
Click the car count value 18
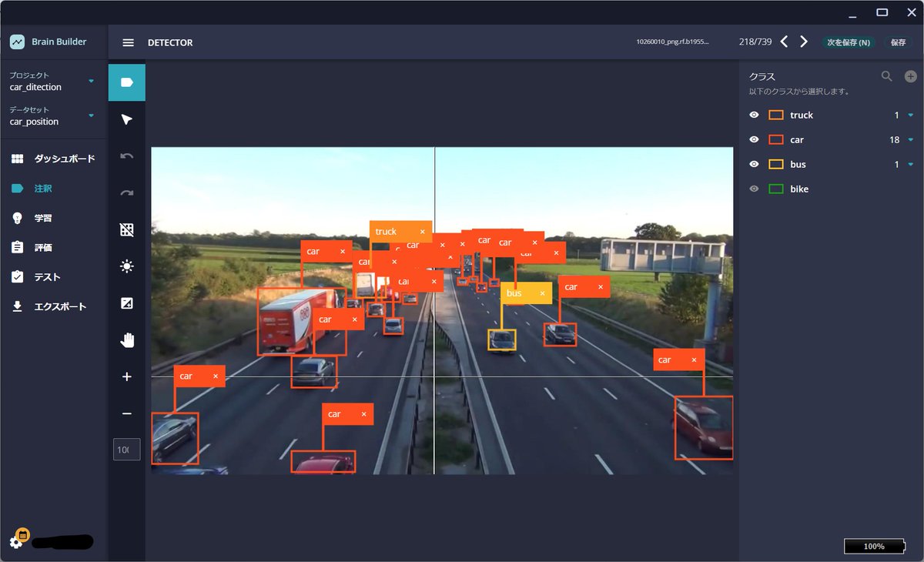coord(895,139)
